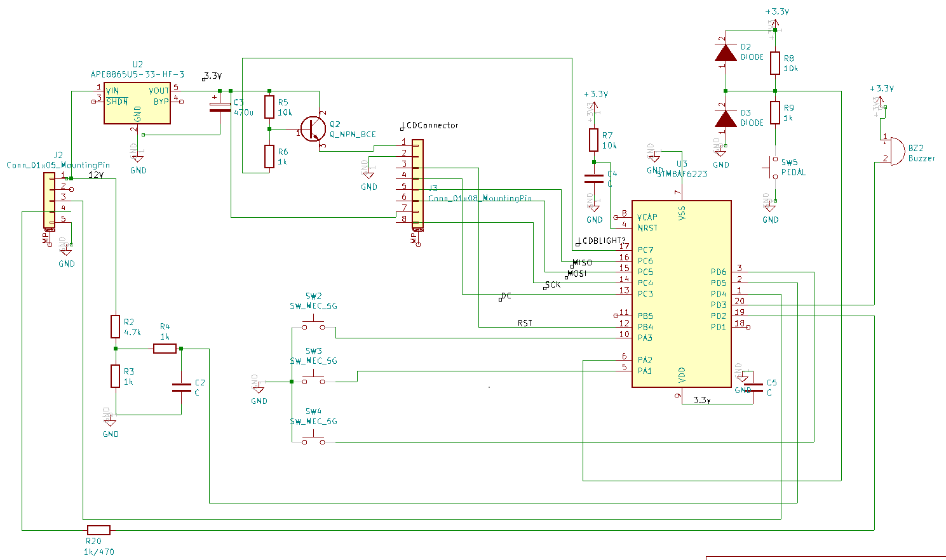This screenshot has height=560, width=946.
Task: Click the PB4 pin name on U3
Action: click(645, 327)
